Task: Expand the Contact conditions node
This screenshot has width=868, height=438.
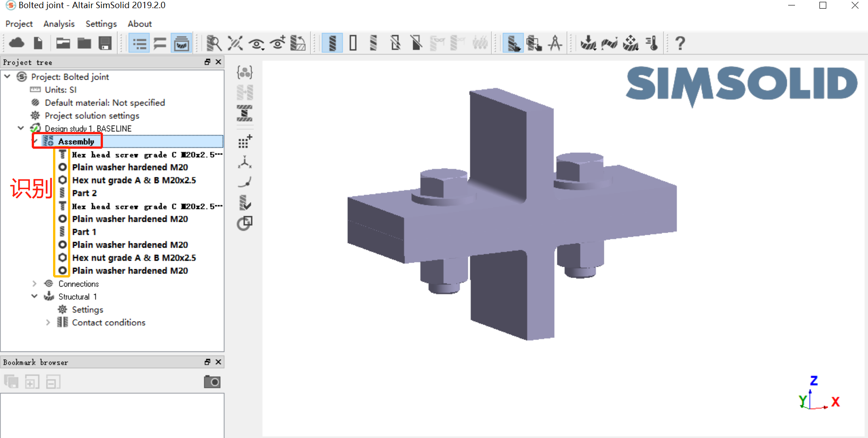Action: (48, 322)
